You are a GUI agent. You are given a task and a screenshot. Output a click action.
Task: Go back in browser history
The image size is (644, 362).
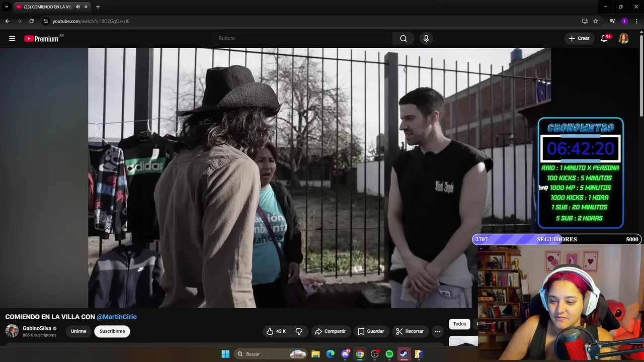click(x=7, y=21)
